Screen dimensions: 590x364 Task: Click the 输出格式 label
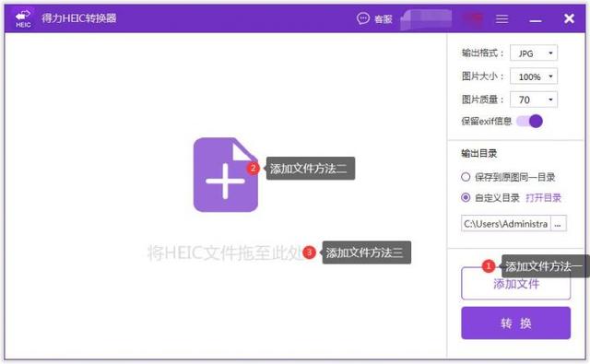tap(482, 53)
